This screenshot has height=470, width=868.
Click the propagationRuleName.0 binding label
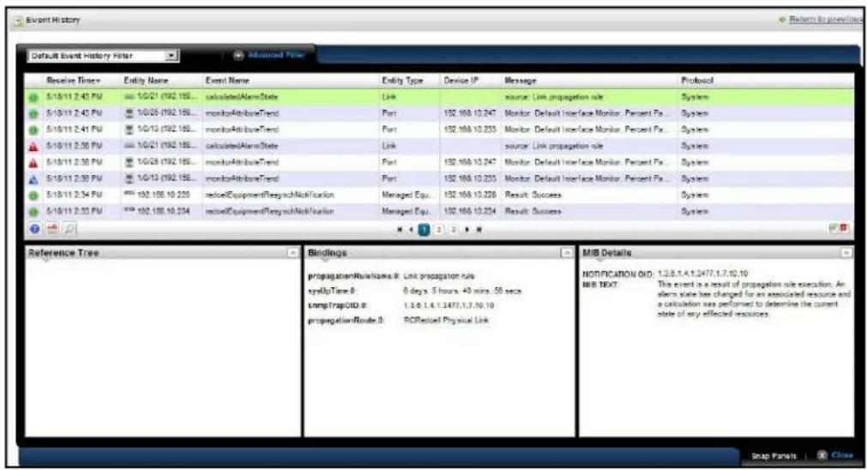pyautogui.click(x=353, y=276)
